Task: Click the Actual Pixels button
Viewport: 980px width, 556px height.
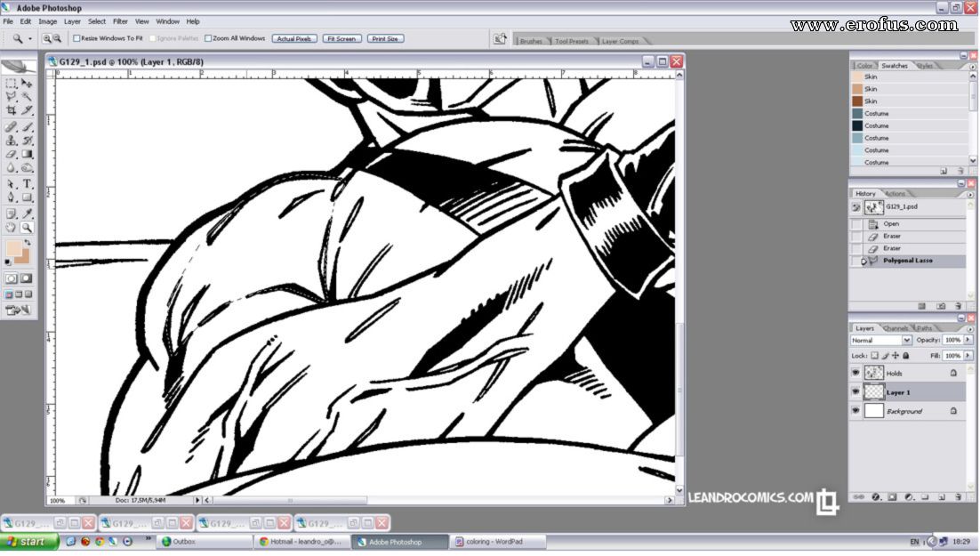Action: click(x=294, y=39)
